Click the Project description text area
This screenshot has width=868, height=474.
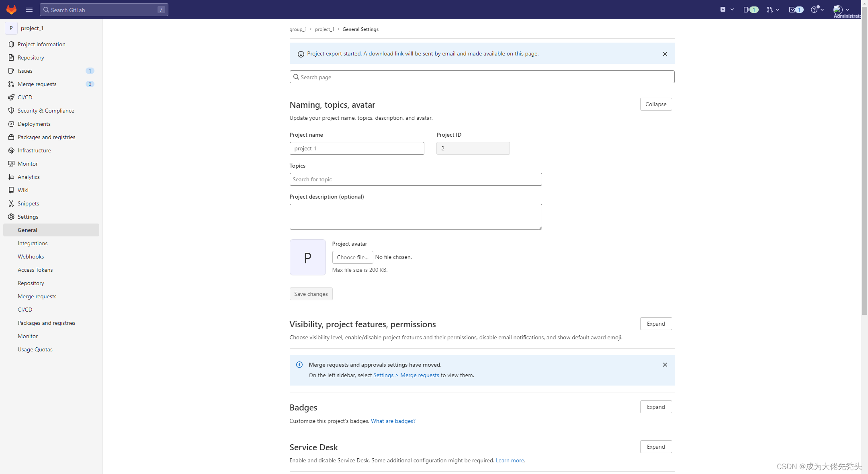(416, 217)
